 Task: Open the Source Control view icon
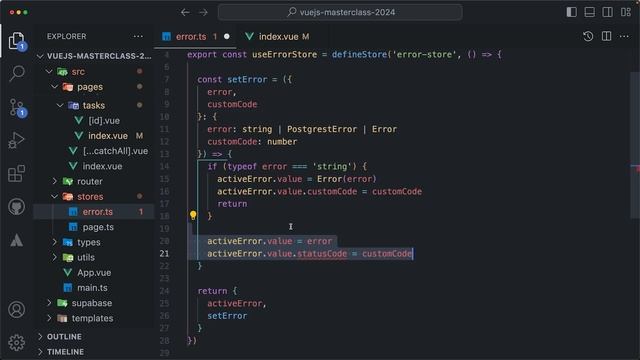tap(17, 108)
